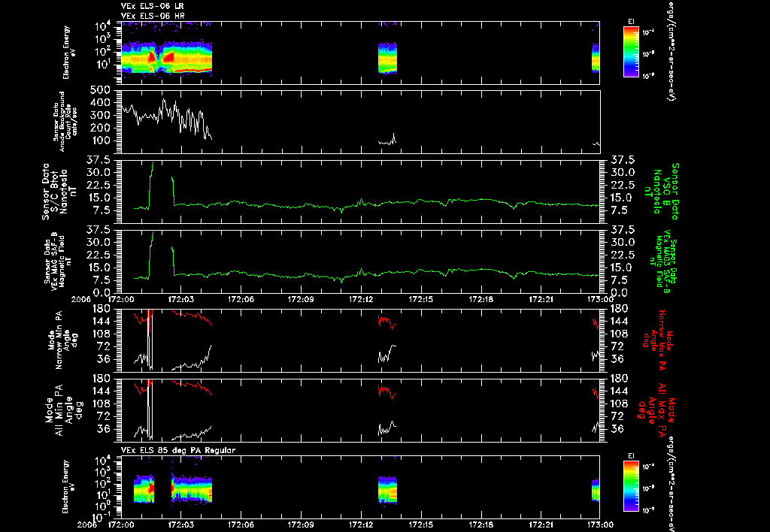Click the top-panel spectrogram block near 172:13

click(387, 58)
